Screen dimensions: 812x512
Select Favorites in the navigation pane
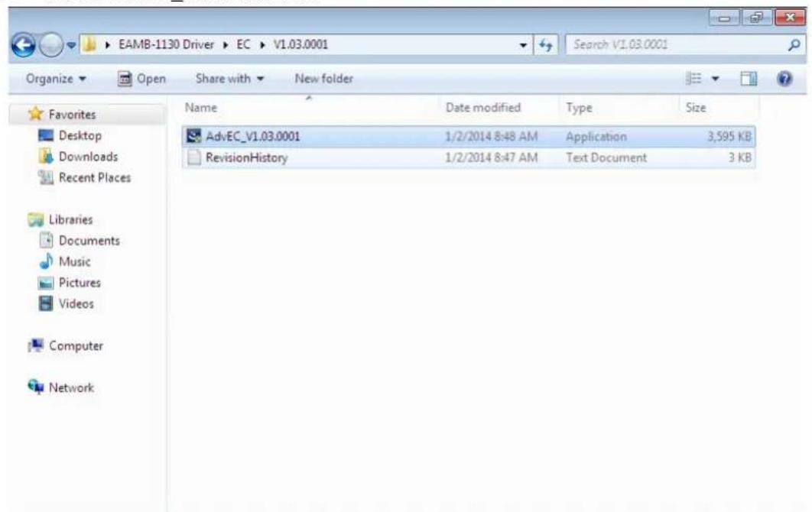click(x=72, y=115)
